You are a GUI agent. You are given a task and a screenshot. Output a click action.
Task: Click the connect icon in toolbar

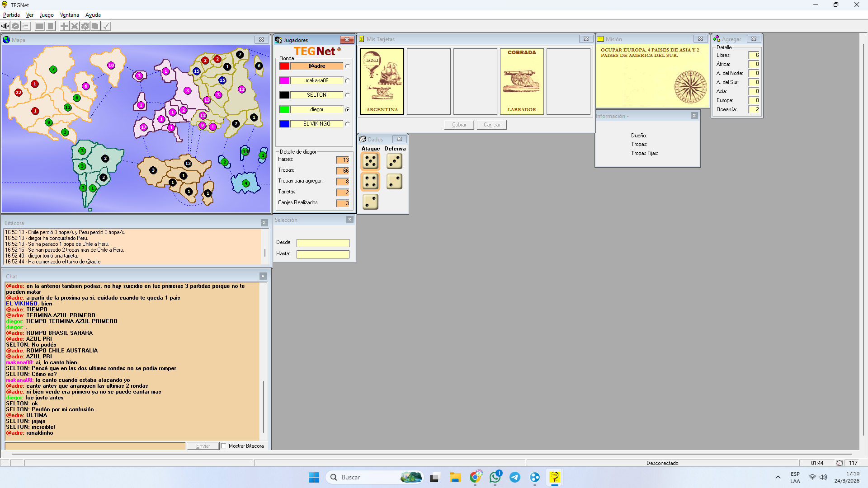coord(5,26)
